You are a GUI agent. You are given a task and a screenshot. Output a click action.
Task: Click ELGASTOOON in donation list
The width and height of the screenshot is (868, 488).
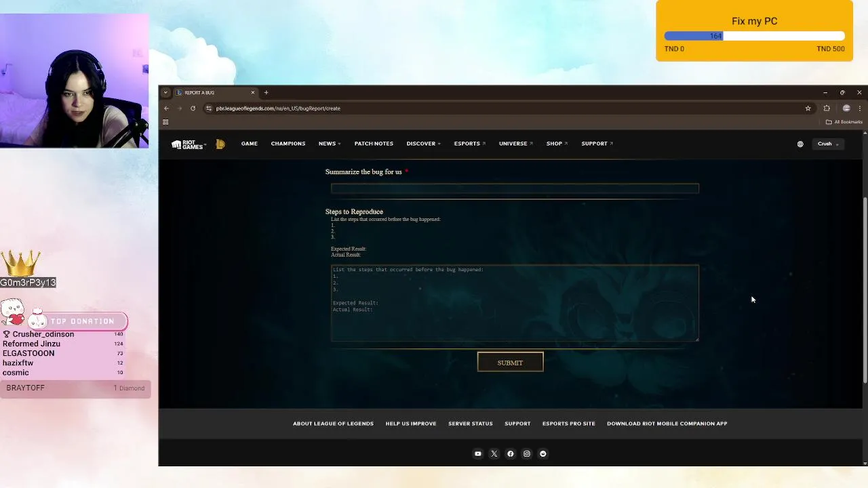coord(28,353)
